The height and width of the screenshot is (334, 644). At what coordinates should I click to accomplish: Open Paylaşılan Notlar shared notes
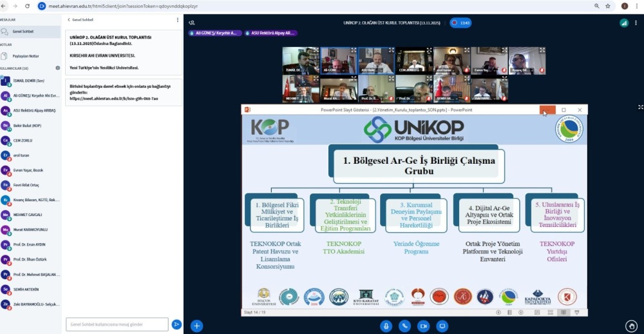(30, 56)
